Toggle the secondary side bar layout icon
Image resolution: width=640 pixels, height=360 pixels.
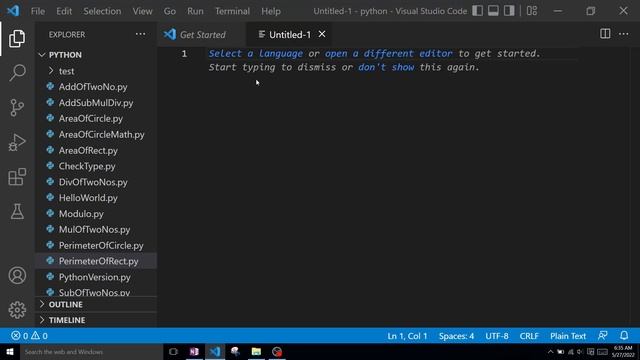pyautogui.click(x=509, y=11)
